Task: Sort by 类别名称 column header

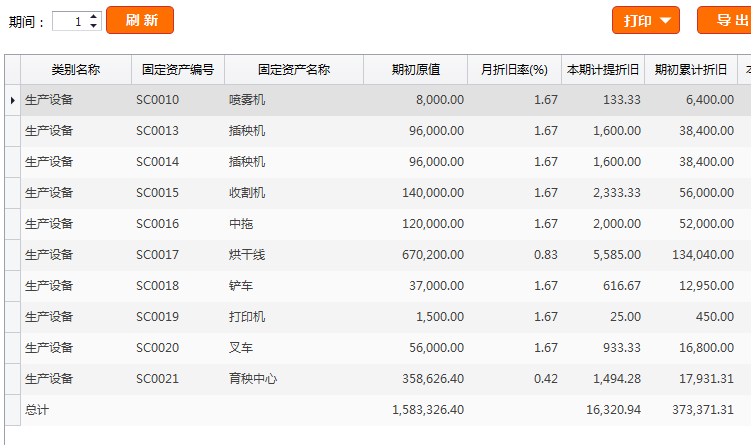Action: pyautogui.click(x=76, y=70)
